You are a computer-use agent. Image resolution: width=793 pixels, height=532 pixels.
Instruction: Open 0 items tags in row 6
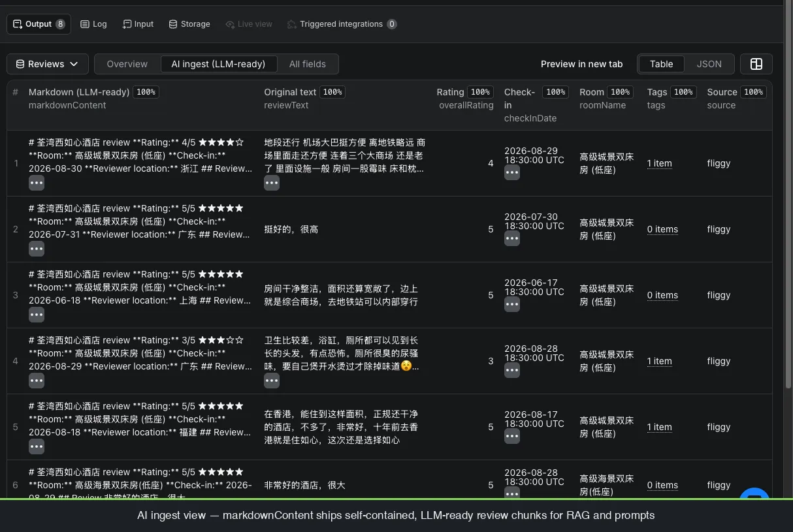click(662, 485)
